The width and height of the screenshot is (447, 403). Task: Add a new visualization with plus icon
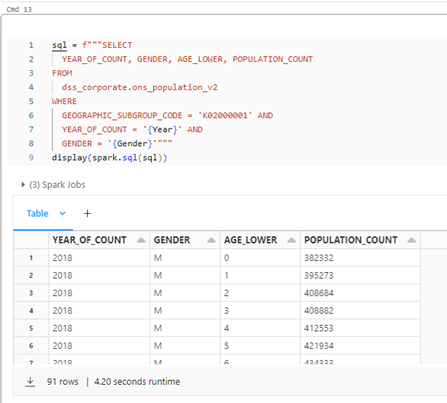87,213
